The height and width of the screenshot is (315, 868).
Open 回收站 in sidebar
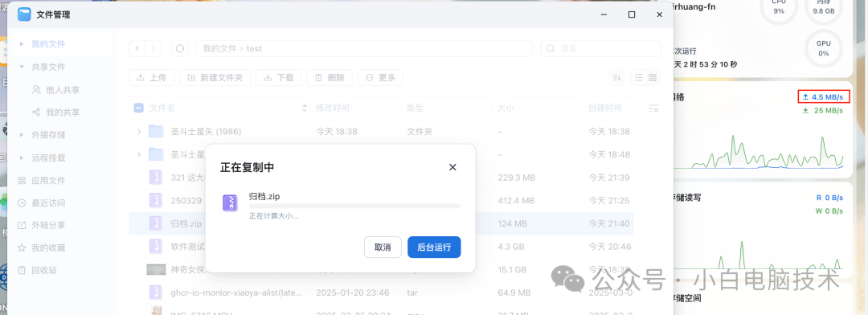pyautogui.click(x=43, y=270)
